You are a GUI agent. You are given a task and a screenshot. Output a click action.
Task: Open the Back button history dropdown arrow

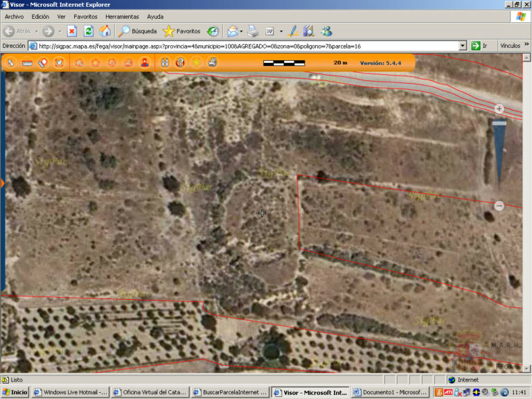click(37, 31)
